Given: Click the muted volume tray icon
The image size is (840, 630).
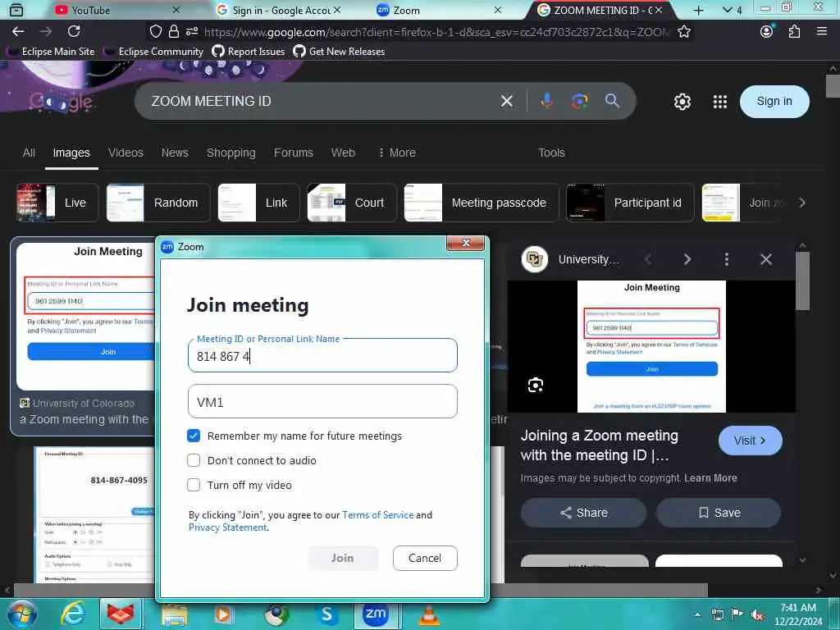Looking at the screenshot, I should pyautogui.click(x=757, y=615).
